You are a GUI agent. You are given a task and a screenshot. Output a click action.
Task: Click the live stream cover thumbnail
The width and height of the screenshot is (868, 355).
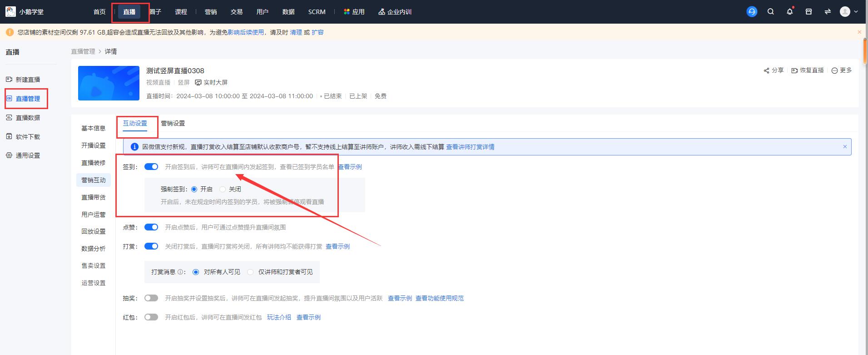point(109,83)
